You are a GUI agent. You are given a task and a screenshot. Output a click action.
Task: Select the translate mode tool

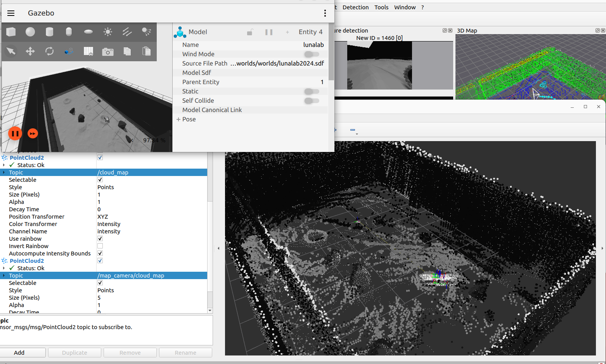pyautogui.click(x=30, y=51)
